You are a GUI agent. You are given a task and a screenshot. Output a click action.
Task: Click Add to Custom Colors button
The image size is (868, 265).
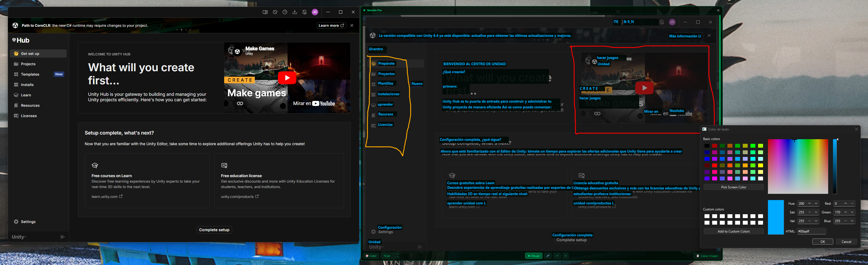pyautogui.click(x=733, y=231)
